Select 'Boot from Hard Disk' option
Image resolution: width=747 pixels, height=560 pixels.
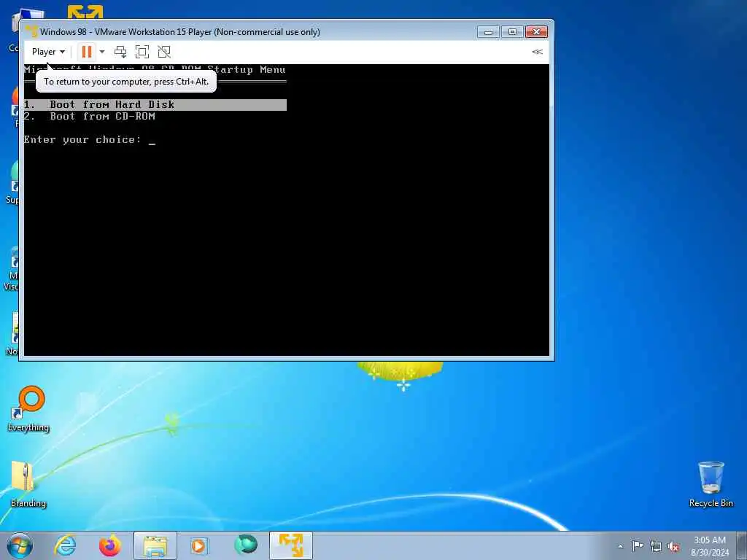155,105
